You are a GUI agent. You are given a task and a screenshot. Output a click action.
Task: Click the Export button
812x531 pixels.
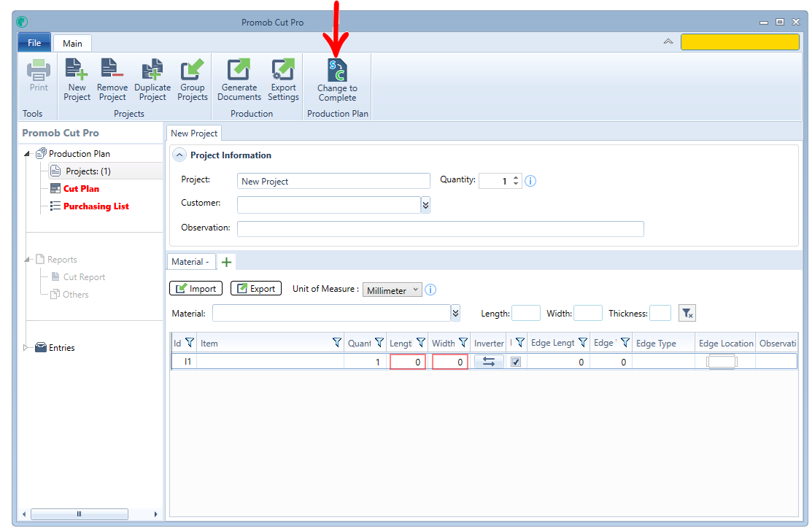[x=256, y=289]
